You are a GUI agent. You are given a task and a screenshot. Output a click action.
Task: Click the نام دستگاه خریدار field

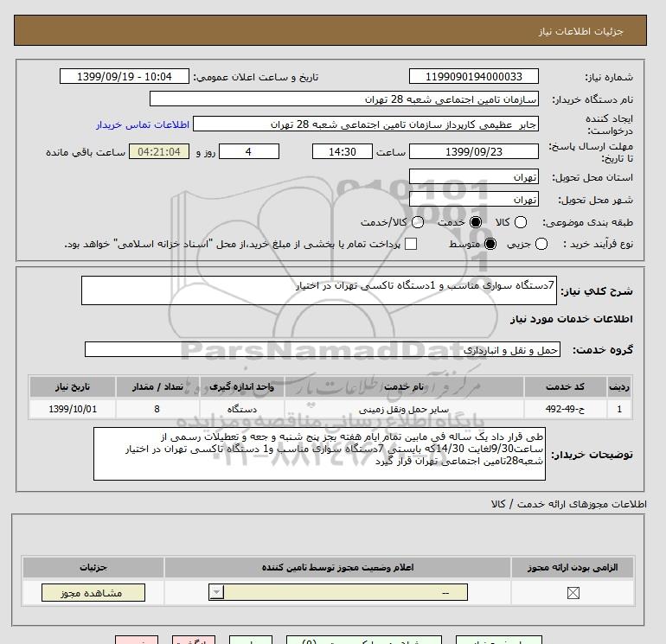click(344, 99)
